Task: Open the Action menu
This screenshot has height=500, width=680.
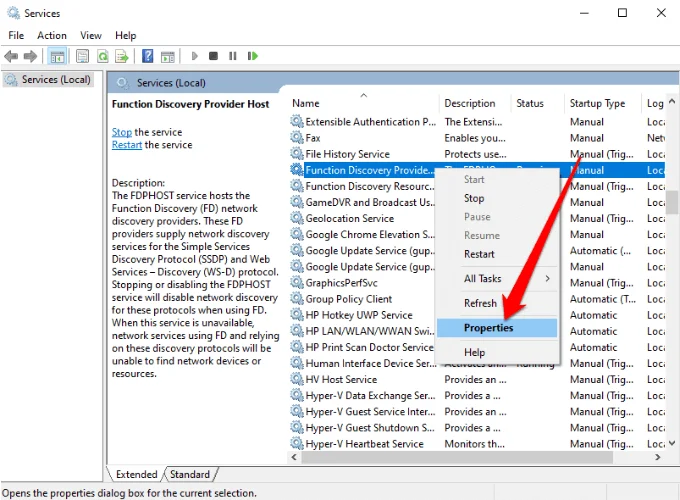Action: (x=52, y=36)
